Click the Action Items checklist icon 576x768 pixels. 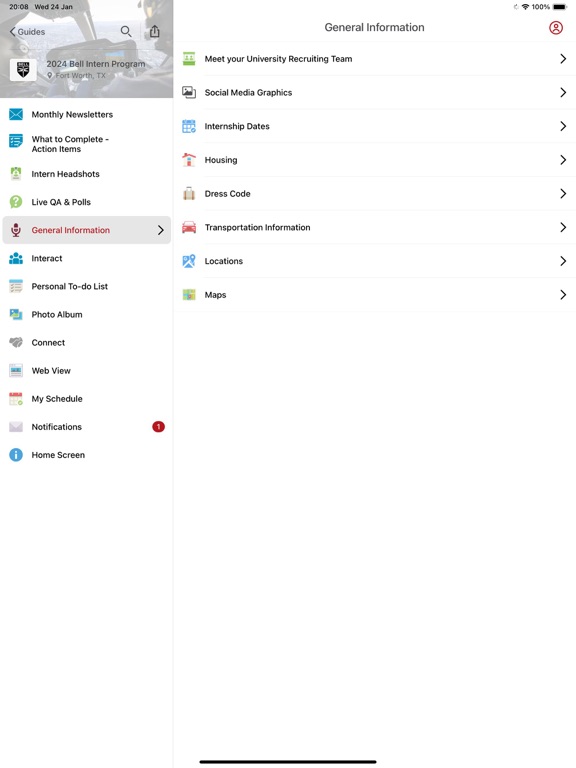point(16,141)
